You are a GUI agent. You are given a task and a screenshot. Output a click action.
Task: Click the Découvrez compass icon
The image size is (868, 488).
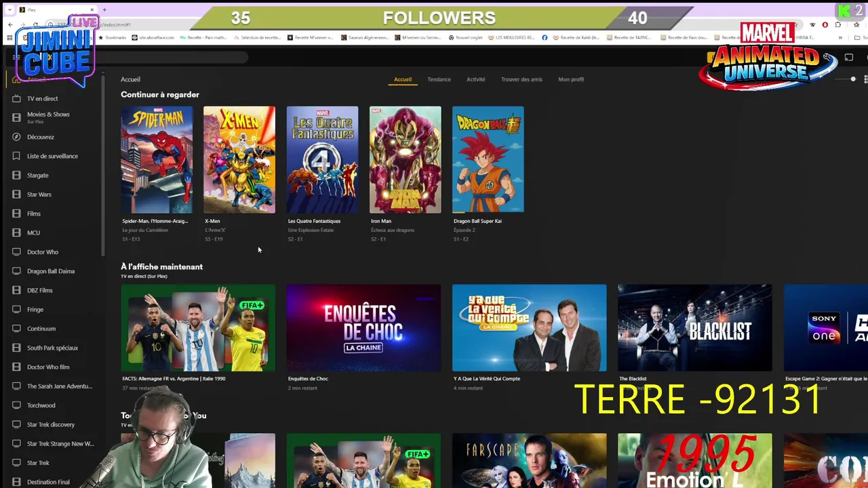(x=16, y=137)
